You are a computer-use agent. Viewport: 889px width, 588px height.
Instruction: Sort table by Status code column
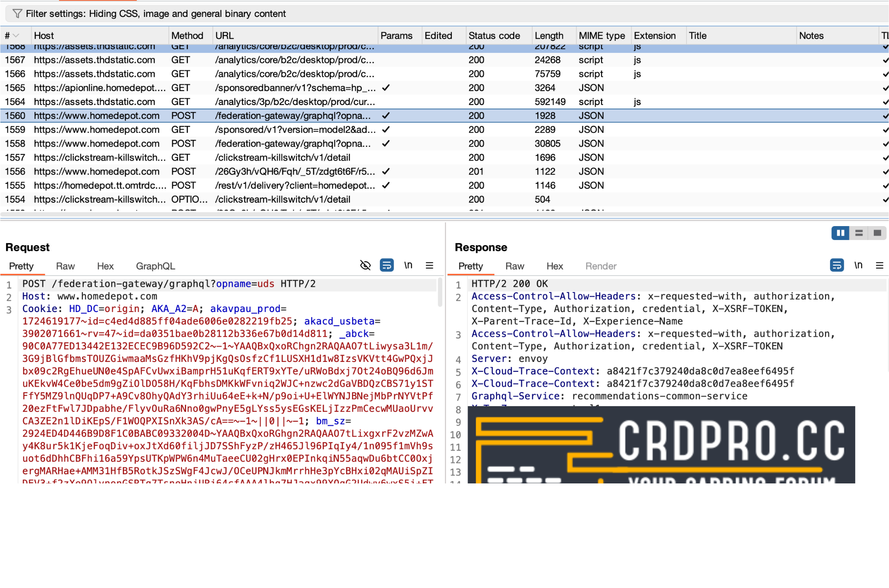pos(498,36)
